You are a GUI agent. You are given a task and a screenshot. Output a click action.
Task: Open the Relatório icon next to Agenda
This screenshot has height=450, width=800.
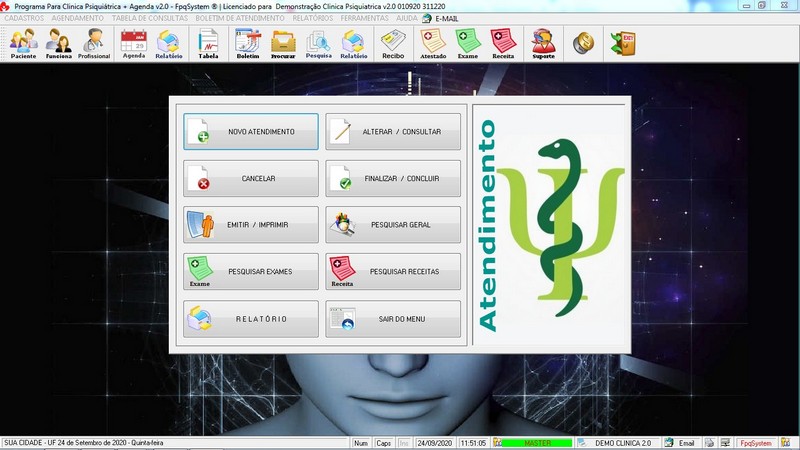click(x=169, y=43)
